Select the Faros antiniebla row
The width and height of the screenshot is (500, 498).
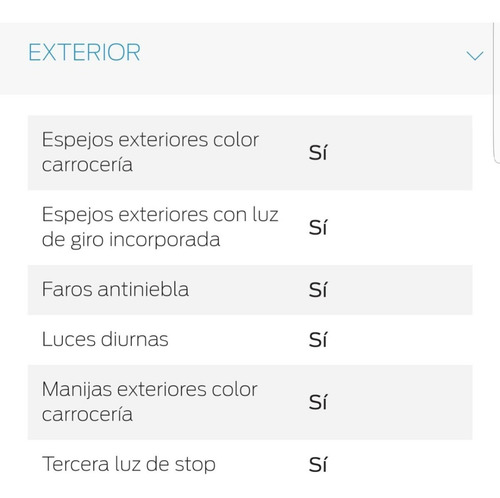(250, 290)
